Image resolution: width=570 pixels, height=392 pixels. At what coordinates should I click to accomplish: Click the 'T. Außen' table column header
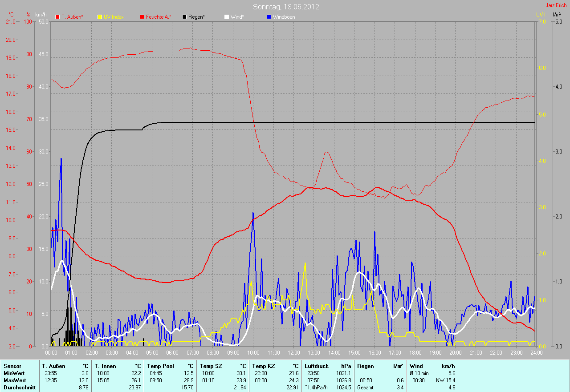click(54, 366)
